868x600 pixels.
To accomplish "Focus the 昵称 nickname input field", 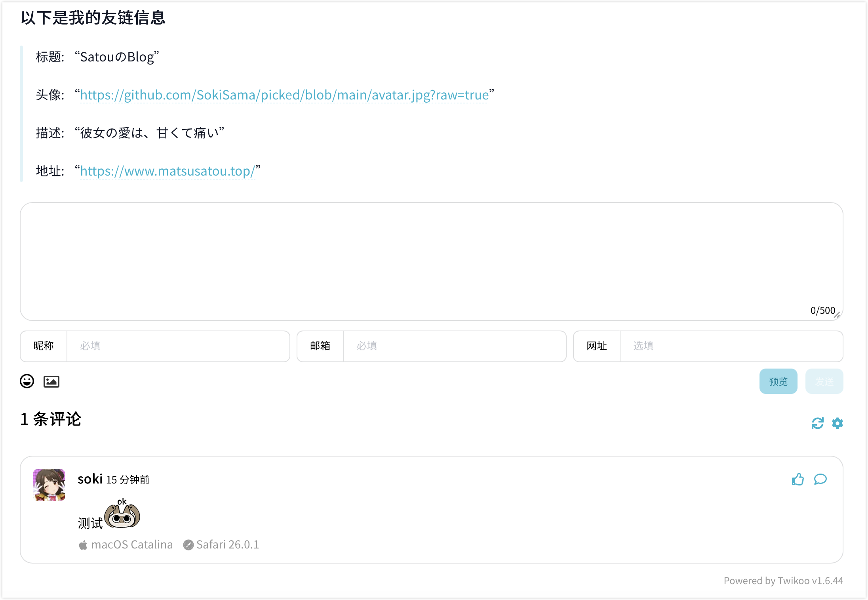I will [x=178, y=346].
